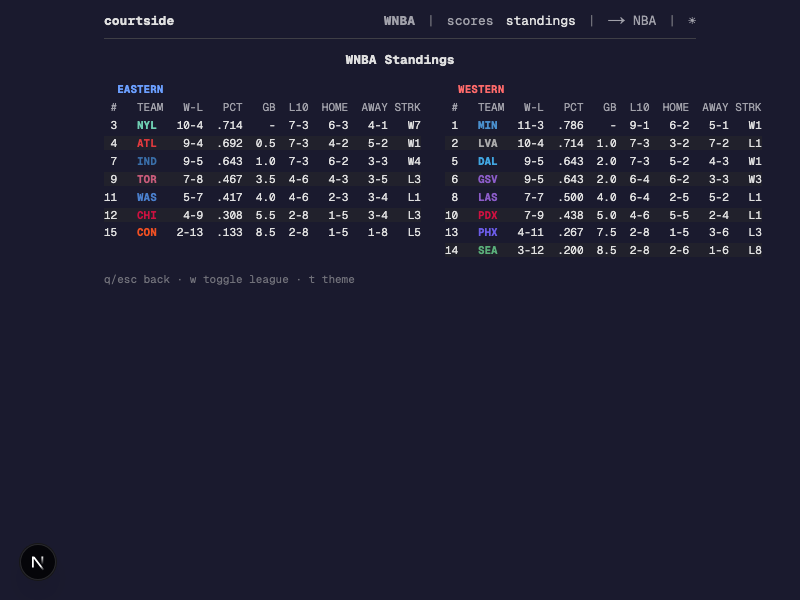Select the TOR team link
Screen dimensions: 800x600
point(146,179)
